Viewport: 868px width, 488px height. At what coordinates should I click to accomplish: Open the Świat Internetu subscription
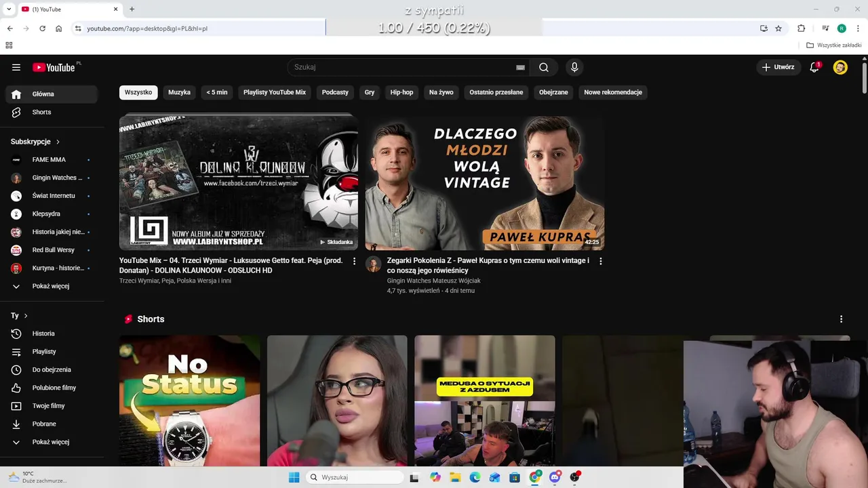tap(52, 196)
